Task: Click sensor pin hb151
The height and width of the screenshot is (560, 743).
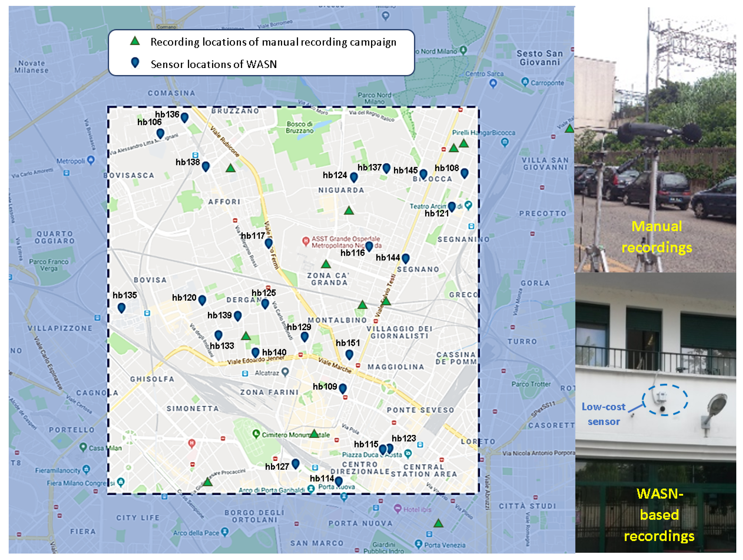Action: 349,354
